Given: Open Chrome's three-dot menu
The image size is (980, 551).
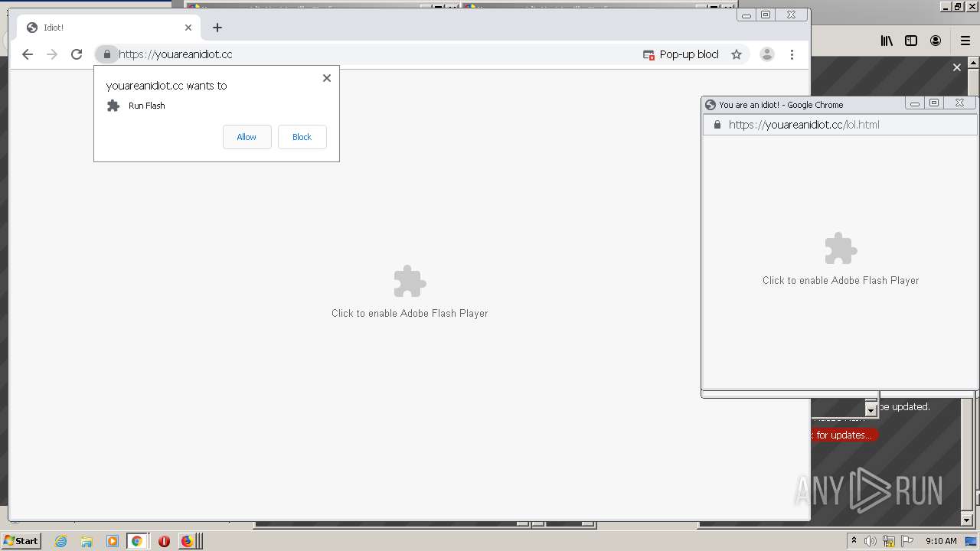Looking at the screenshot, I should click(792, 54).
